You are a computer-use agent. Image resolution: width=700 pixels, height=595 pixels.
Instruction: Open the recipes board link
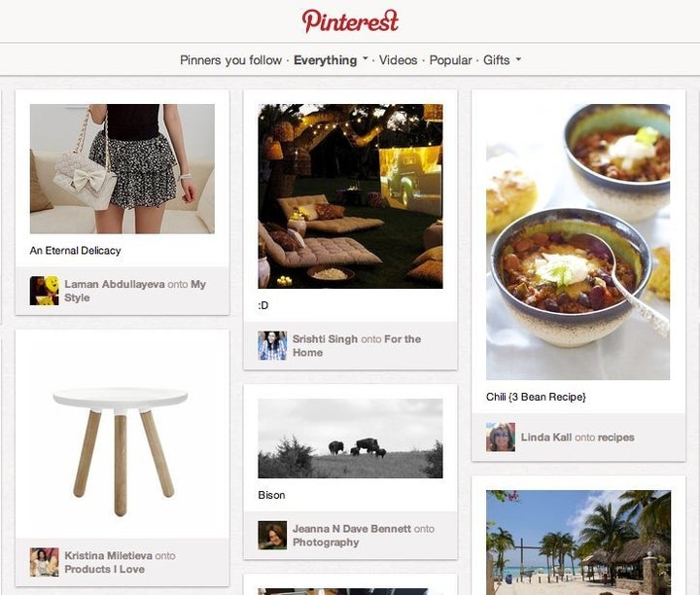(x=616, y=437)
